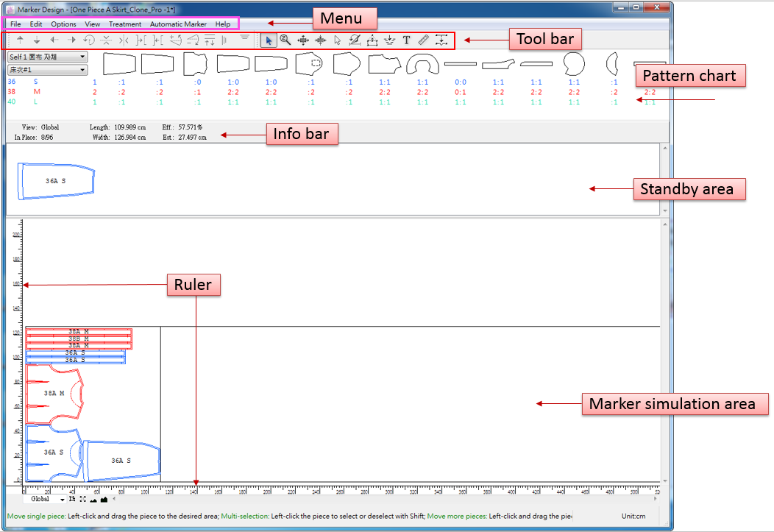Screen dimensions: 774x532
Task: Click the move up arrow icon
Action: click(20, 40)
